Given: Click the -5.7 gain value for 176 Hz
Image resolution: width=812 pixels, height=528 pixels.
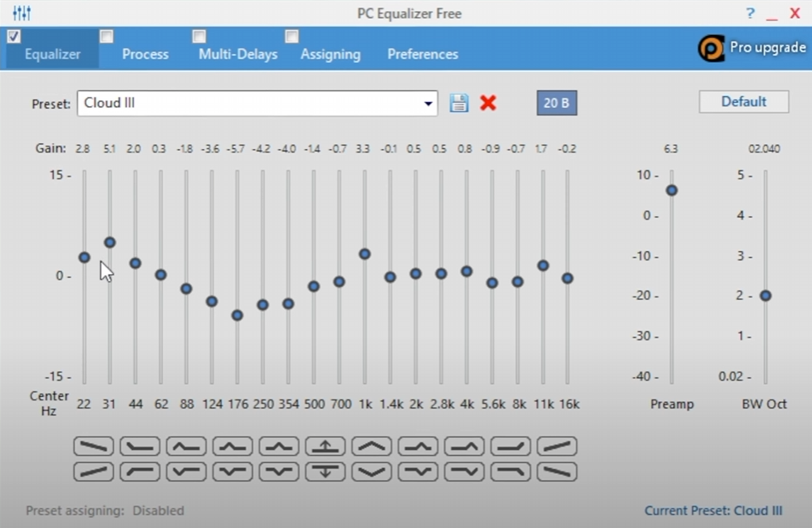Looking at the screenshot, I should [x=236, y=149].
